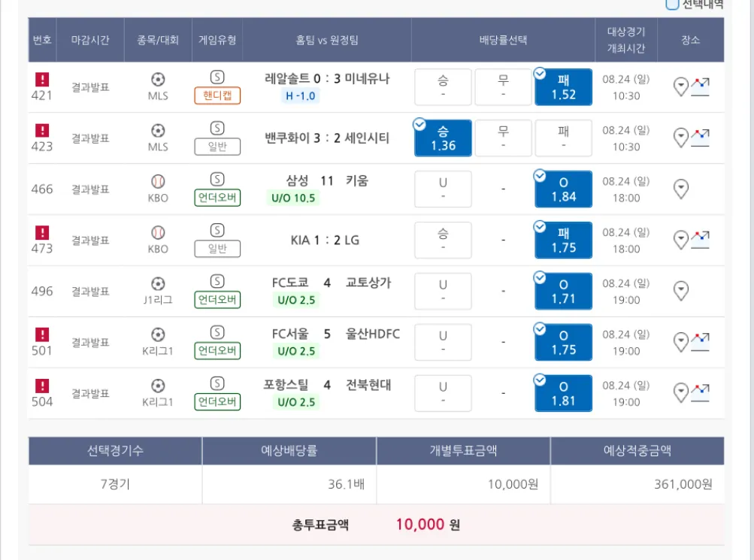The width and height of the screenshot is (754, 560).
Task: Click the 배당률선택 column header
Action: pyautogui.click(x=503, y=40)
